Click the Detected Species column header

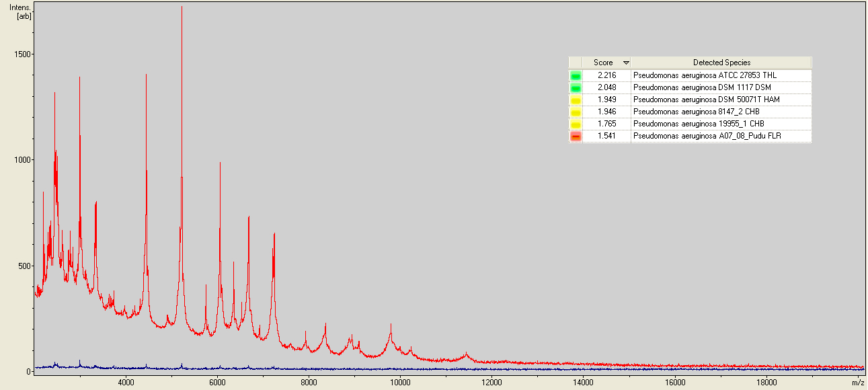point(721,63)
